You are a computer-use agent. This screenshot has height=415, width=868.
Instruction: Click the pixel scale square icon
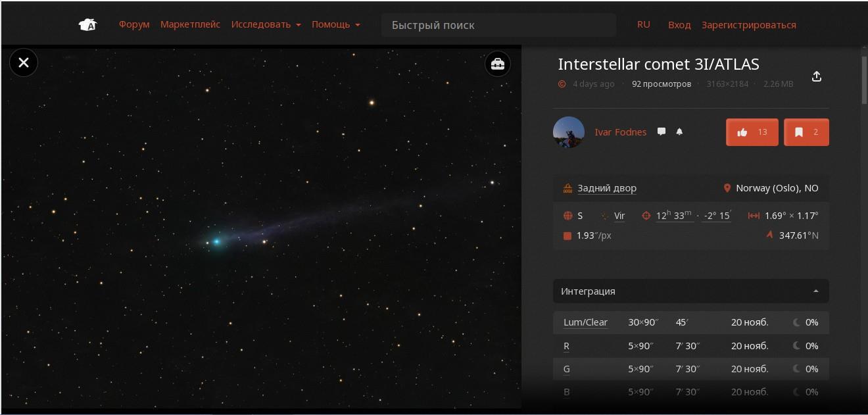(x=567, y=235)
